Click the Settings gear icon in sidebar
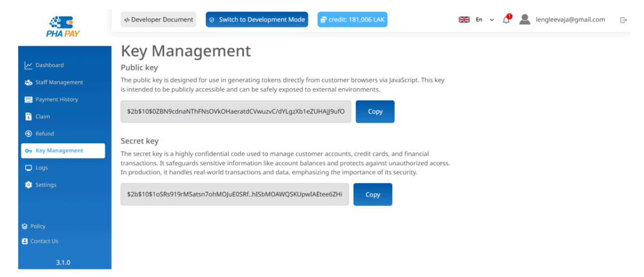Viewport: 644px width, 277px height. coord(28,185)
